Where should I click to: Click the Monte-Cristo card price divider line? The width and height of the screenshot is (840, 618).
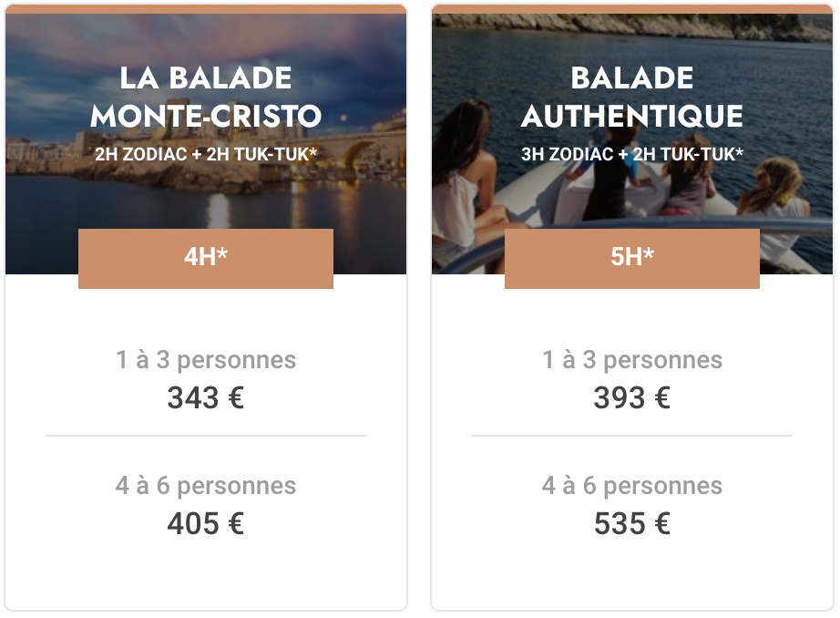tap(206, 436)
